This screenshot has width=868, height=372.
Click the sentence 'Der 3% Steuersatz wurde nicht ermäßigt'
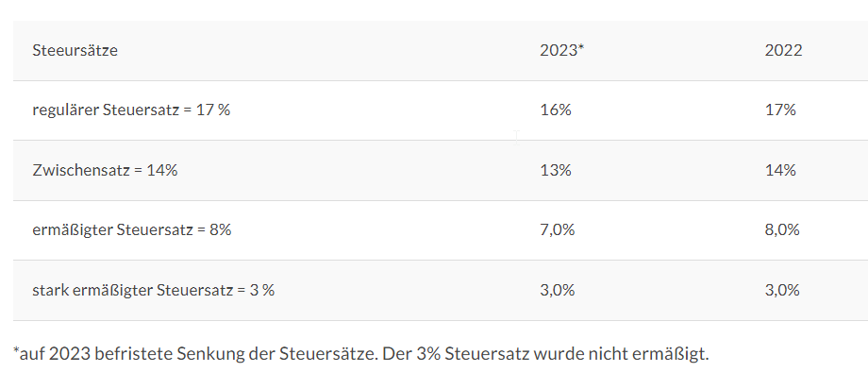click(x=545, y=353)
